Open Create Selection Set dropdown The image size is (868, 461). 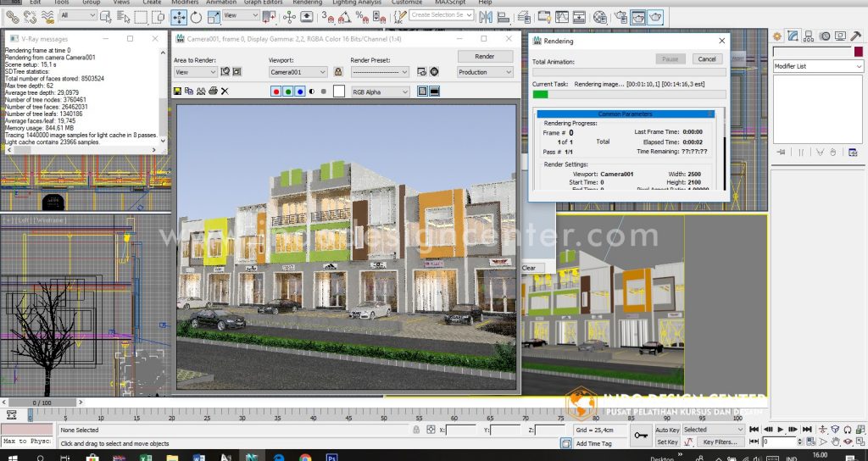[x=442, y=15]
